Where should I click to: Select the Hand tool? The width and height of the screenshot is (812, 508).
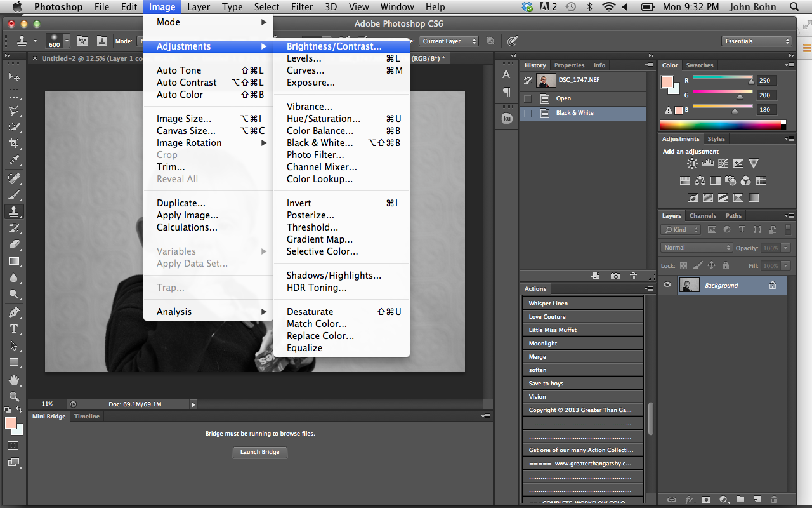(14, 380)
